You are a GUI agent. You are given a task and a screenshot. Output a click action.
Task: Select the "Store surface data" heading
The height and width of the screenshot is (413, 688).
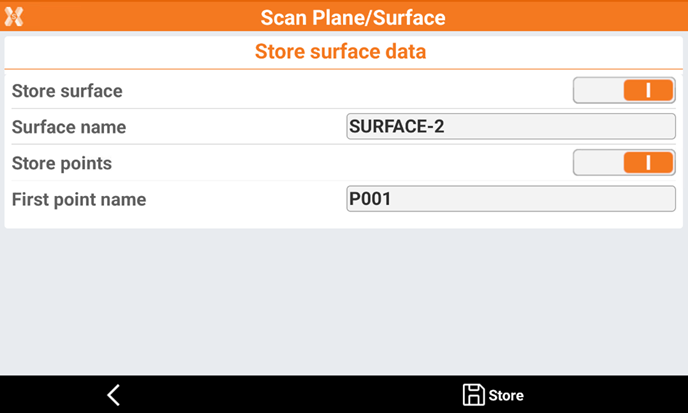click(x=340, y=52)
